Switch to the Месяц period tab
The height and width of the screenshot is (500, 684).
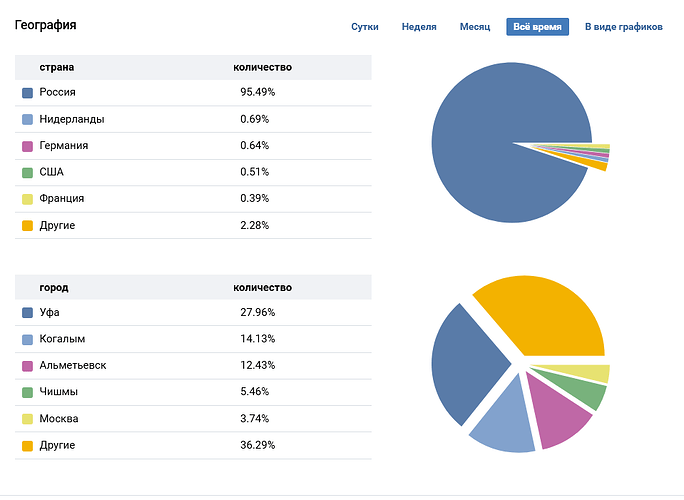click(x=475, y=27)
